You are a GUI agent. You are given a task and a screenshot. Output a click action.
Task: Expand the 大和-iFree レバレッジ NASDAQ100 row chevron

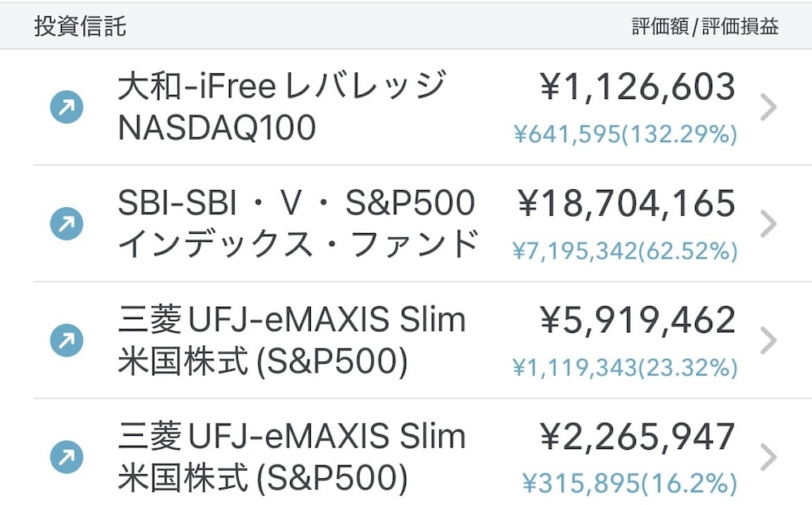tap(768, 107)
